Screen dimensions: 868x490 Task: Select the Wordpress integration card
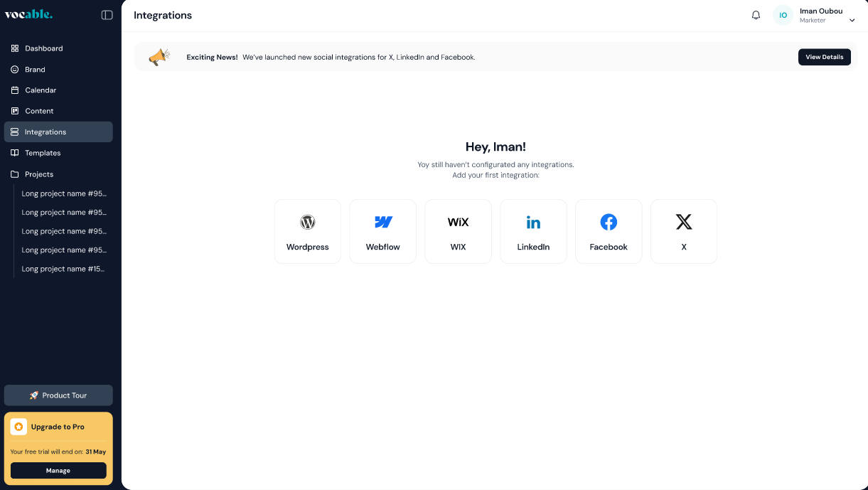[307, 231]
